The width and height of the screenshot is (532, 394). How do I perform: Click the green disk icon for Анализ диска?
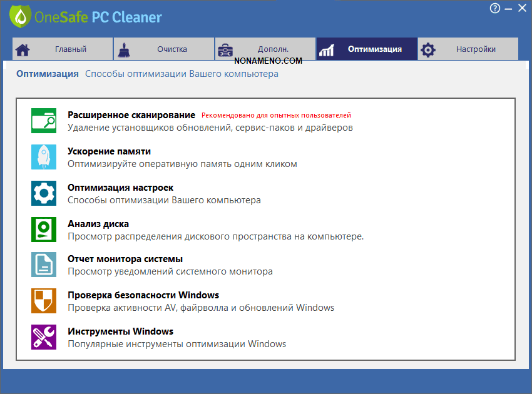click(44, 230)
